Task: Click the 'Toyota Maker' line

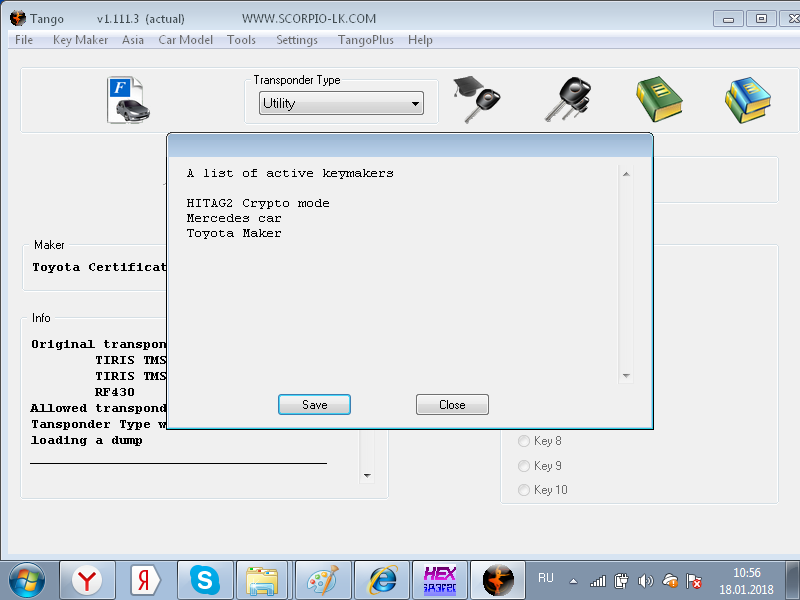Action: point(234,233)
